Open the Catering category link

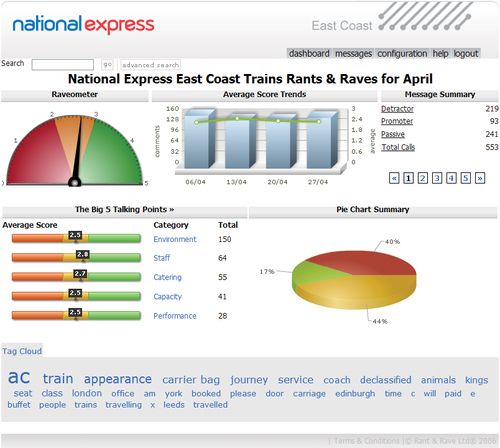click(168, 277)
